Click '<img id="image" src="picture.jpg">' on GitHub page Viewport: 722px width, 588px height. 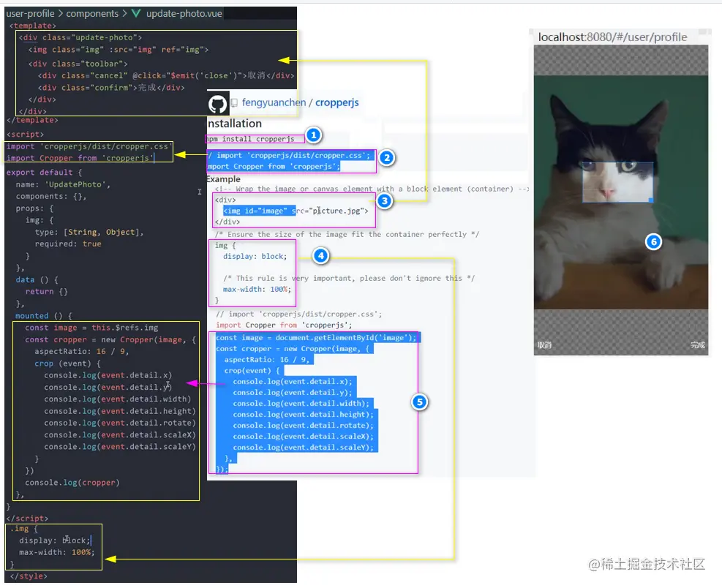(x=296, y=211)
